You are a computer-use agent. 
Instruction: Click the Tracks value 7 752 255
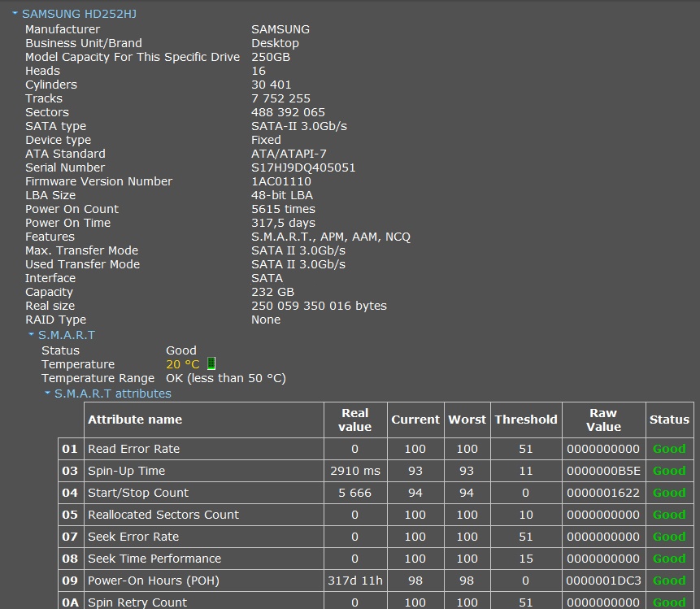[x=280, y=98]
